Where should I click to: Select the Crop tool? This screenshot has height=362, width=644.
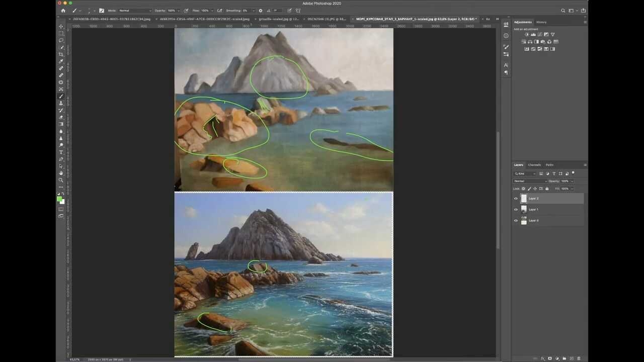point(61,54)
